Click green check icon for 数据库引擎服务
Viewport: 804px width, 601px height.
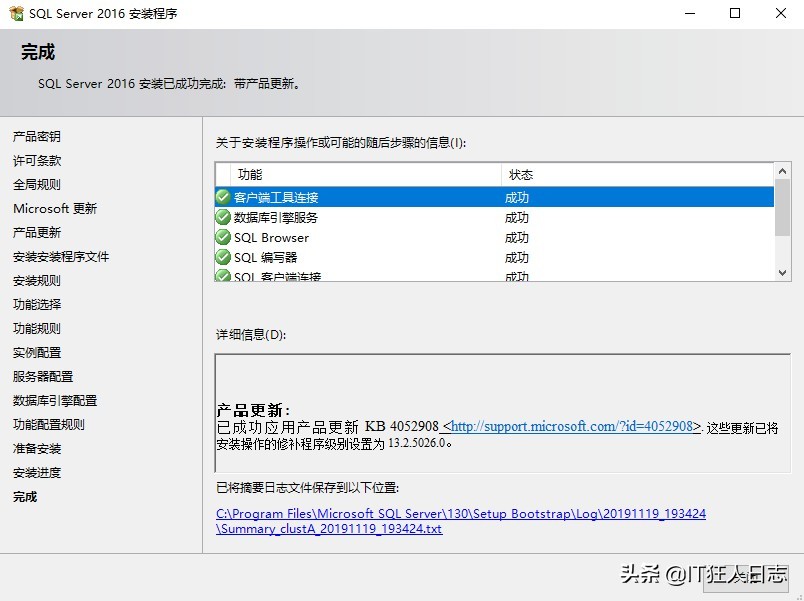223,217
